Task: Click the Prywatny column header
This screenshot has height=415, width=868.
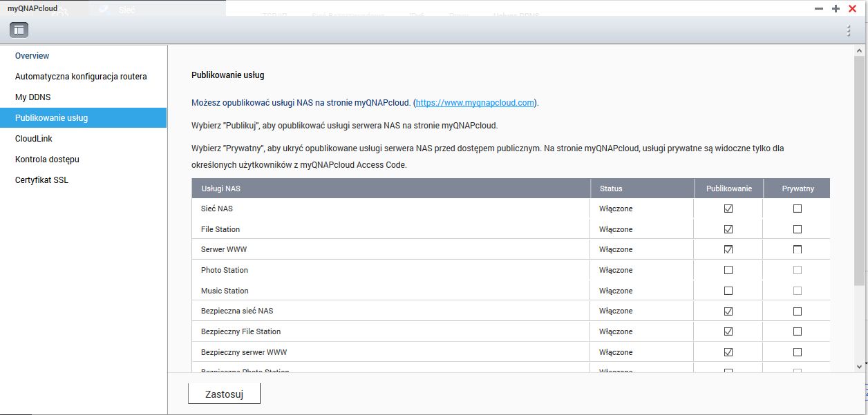Action: (798, 189)
